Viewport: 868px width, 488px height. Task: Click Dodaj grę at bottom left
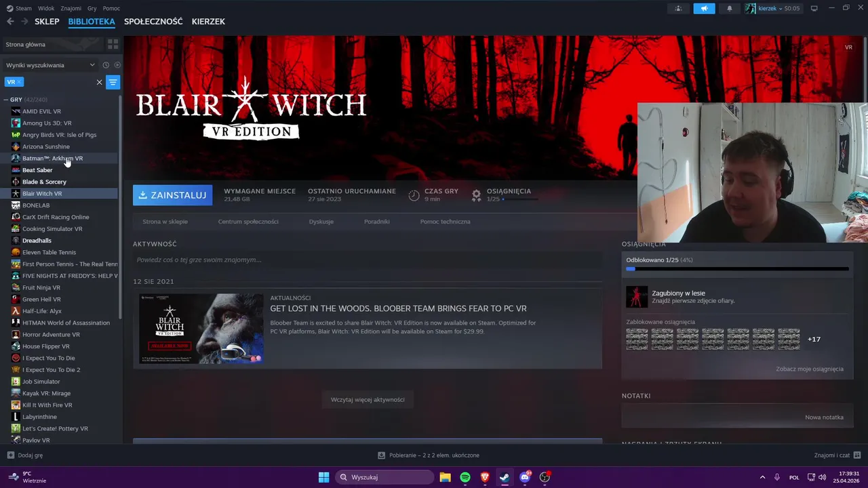click(x=25, y=455)
